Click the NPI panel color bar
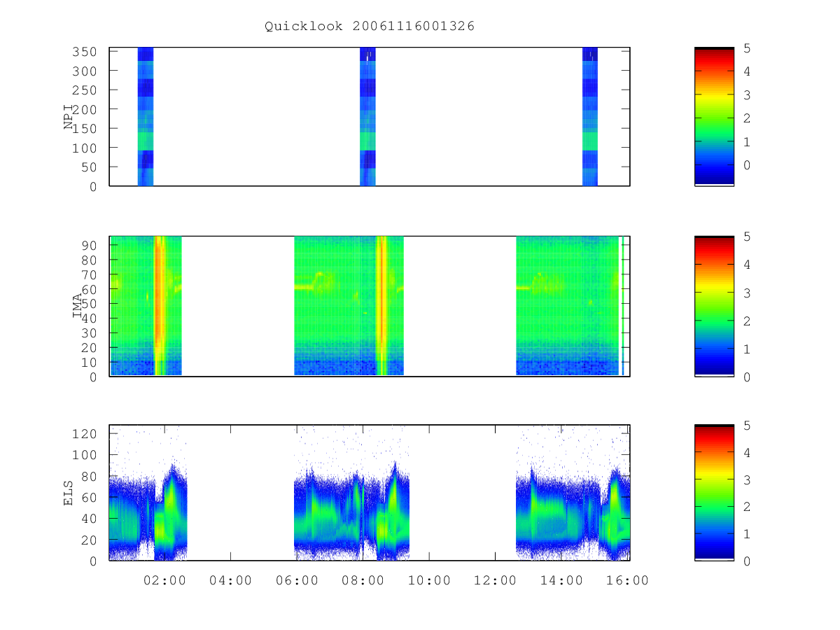The height and width of the screenshot is (630, 840). click(x=714, y=116)
